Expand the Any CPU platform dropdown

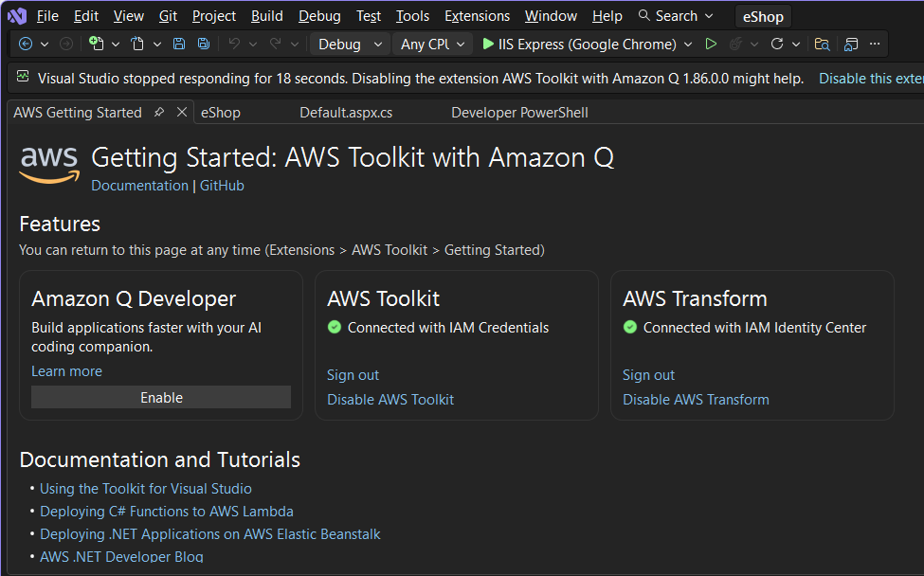pyautogui.click(x=431, y=44)
